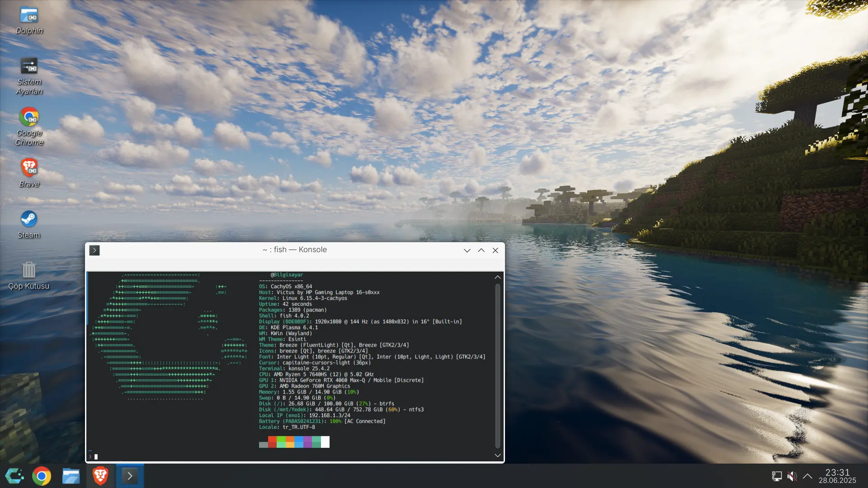Click the 'Swap: 0 B / 14.90 GiB' line
This screenshot has width=868, height=488.
pyautogui.click(x=297, y=398)
